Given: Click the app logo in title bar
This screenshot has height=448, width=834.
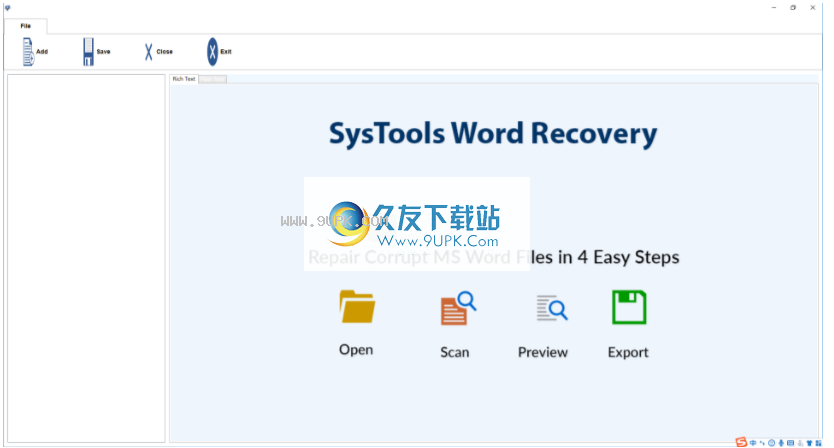Looking at the screenshot, I should coord(7,7).
